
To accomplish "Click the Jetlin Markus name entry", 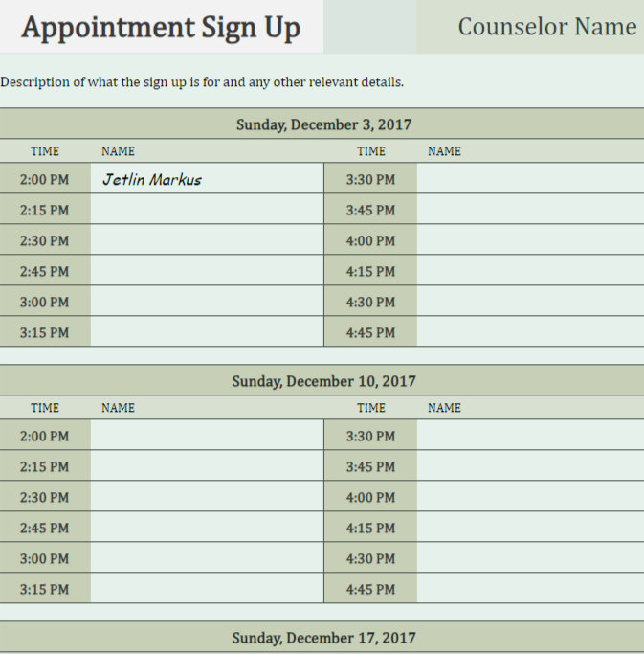I will coord(152,179).
